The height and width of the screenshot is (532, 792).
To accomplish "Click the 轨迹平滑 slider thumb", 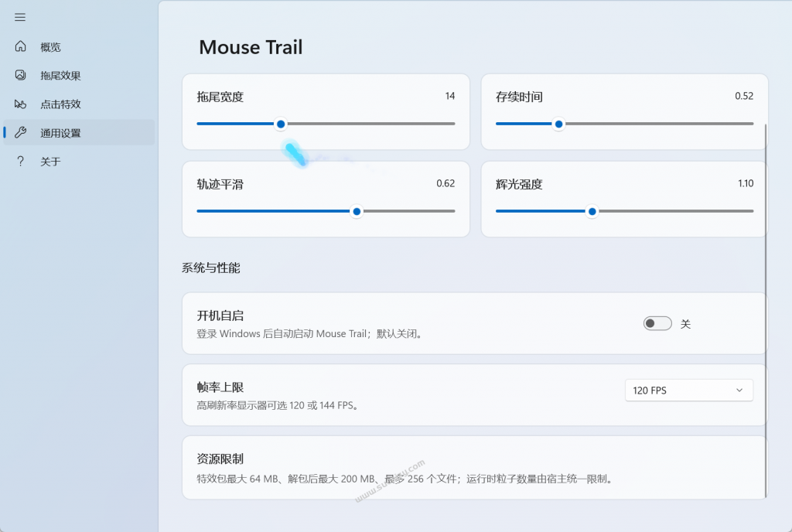I will [x=357, y=211].
